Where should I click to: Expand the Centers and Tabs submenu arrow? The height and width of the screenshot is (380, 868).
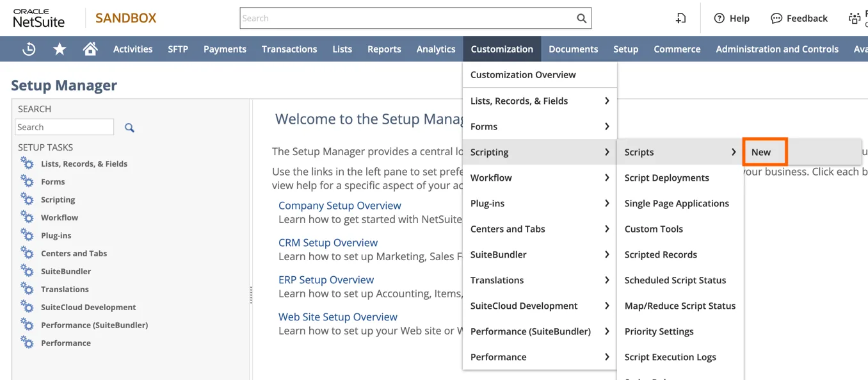point(606,229)
